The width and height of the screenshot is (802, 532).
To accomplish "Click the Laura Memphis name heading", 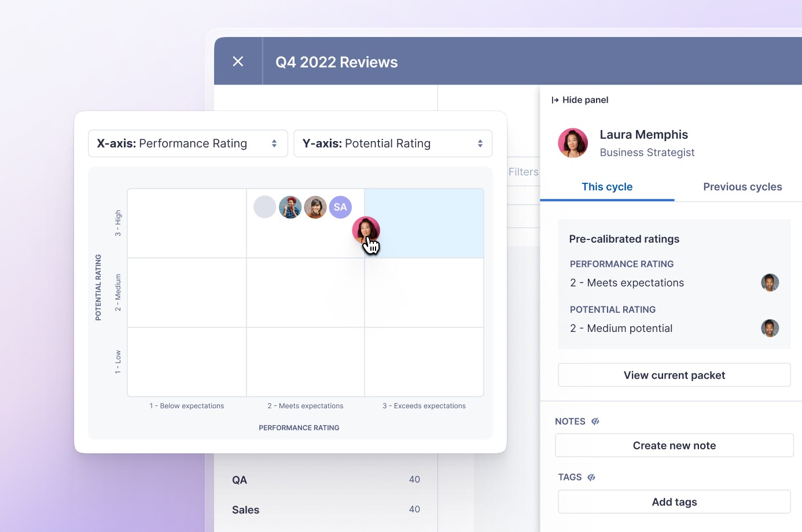I will click(643, 135).
